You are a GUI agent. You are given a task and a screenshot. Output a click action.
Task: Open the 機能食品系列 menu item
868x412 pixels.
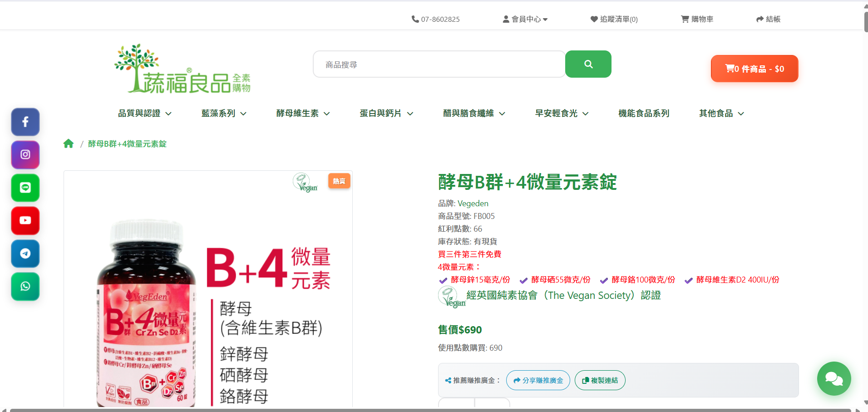(643, 114)
